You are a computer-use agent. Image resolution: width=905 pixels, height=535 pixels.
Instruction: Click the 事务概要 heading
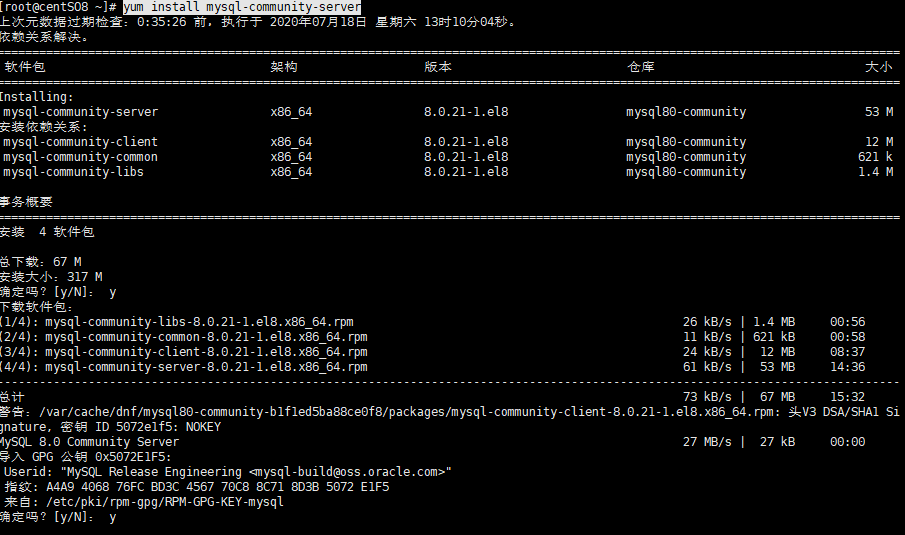coord(27,202)
